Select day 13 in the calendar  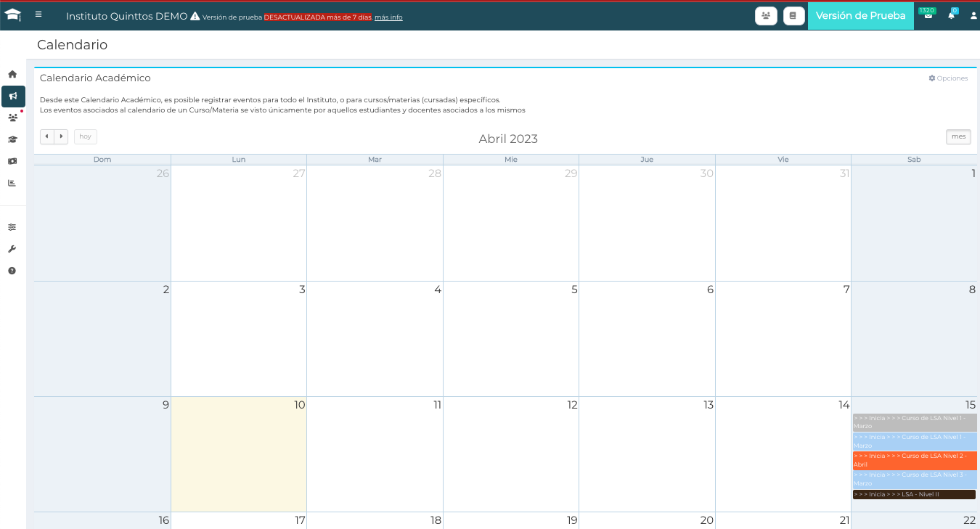pos(647,454)
